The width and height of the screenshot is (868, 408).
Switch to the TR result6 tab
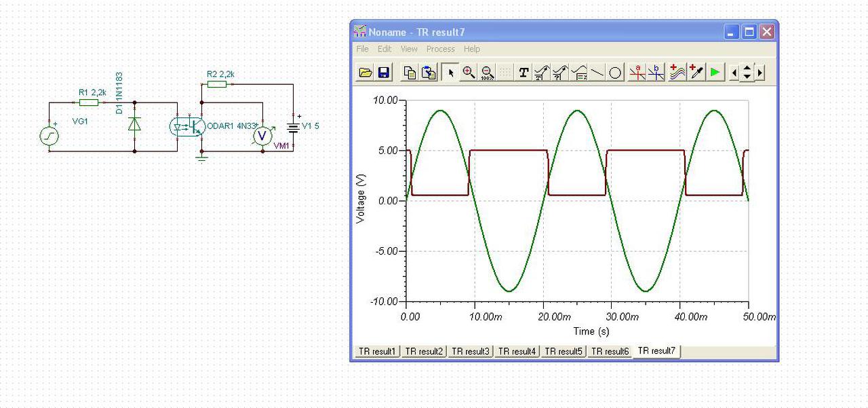(x=610, y=352)
